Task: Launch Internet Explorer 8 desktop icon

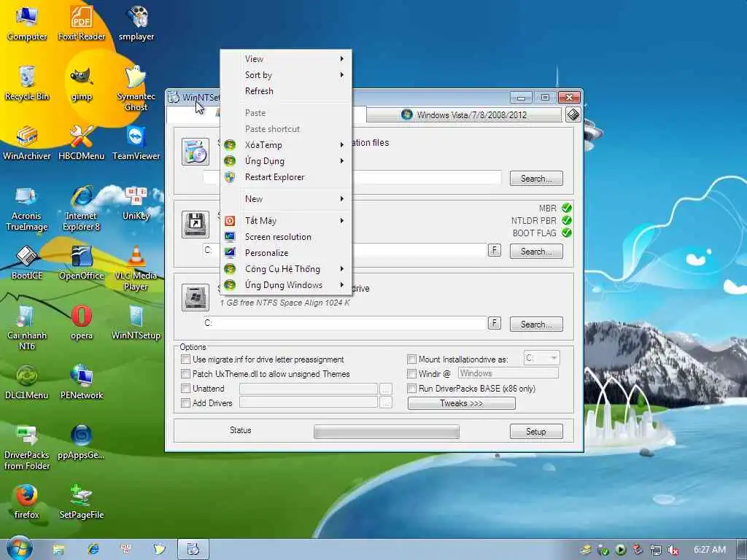Action: [x=82, y=209]
